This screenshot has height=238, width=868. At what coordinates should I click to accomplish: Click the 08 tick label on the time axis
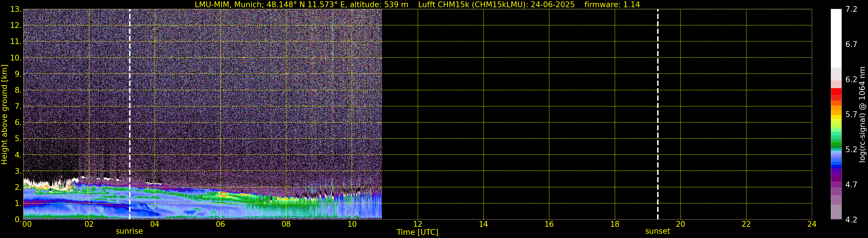point(286,224)
